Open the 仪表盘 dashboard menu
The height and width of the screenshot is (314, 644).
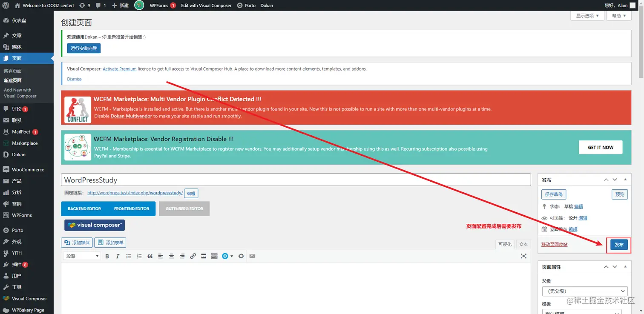27,20
